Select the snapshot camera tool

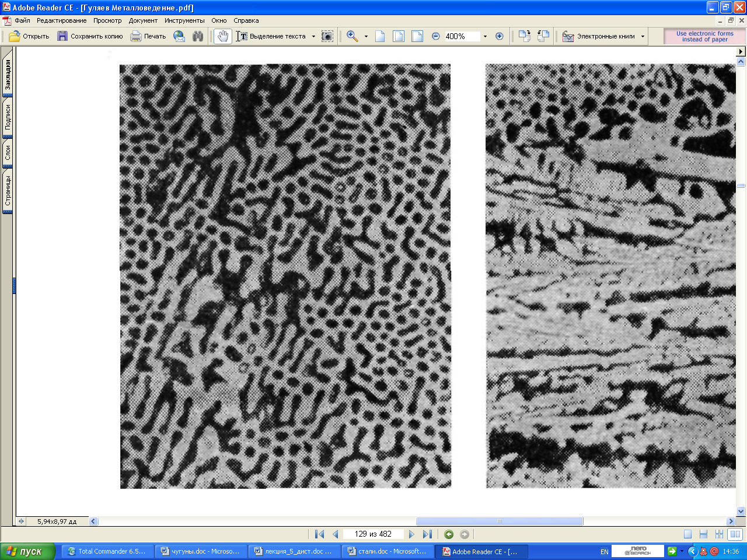(327, 36)
